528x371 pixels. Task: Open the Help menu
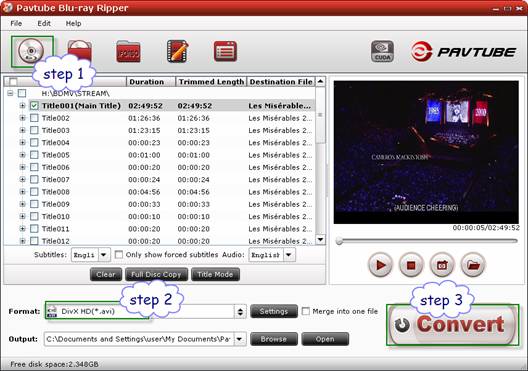(73, 24)
